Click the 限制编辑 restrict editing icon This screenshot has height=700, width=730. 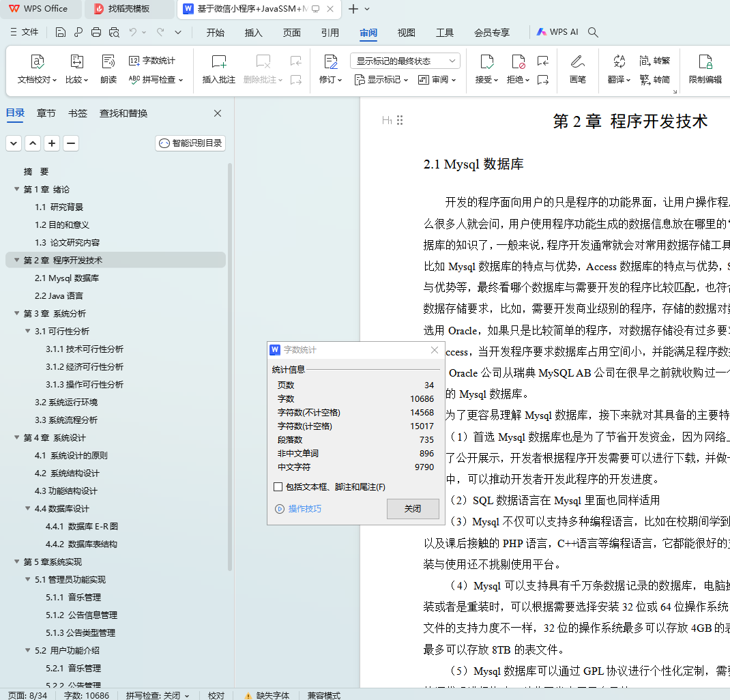tap(705, 69)
